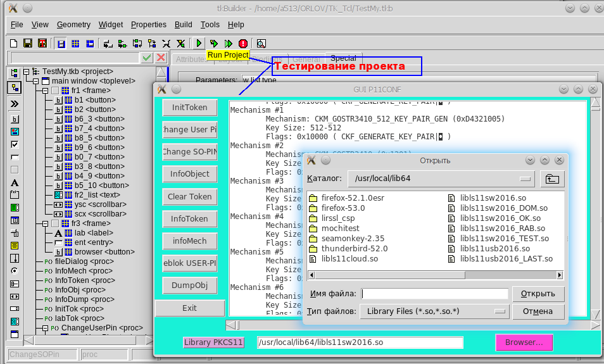
Task: Toggle the checkbox beside fr1 frame
Action: coord(55,91)
